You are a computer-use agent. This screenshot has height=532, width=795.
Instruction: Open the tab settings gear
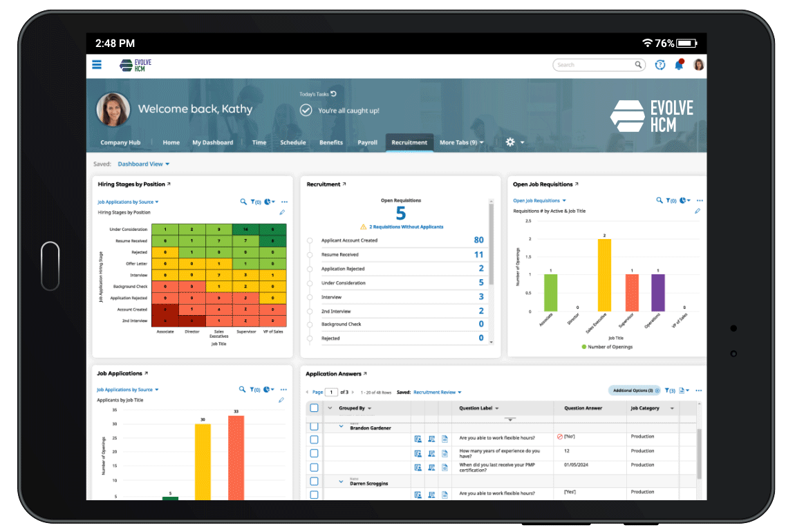[510, 142]
